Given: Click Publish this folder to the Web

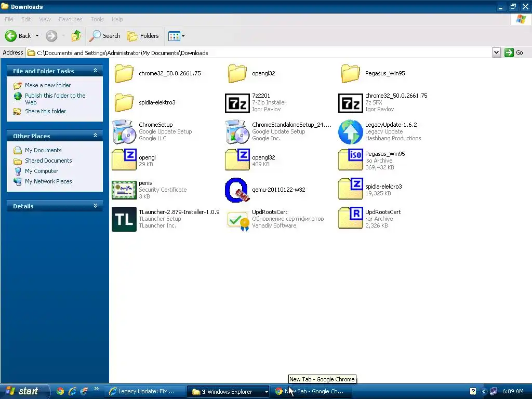Looking at the screenshot, I should click(x=55, y=99).
